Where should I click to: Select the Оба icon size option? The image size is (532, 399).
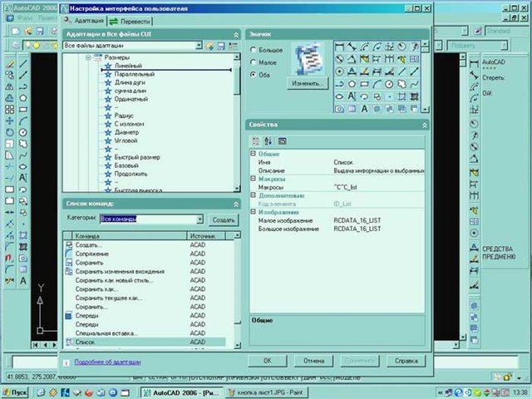click(253, 75)
